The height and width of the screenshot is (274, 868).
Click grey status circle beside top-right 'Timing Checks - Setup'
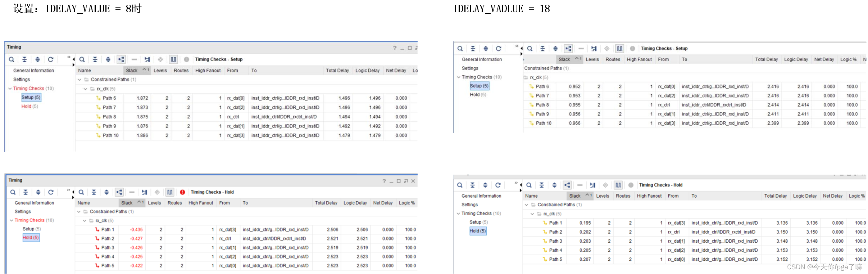pos(632,49)
